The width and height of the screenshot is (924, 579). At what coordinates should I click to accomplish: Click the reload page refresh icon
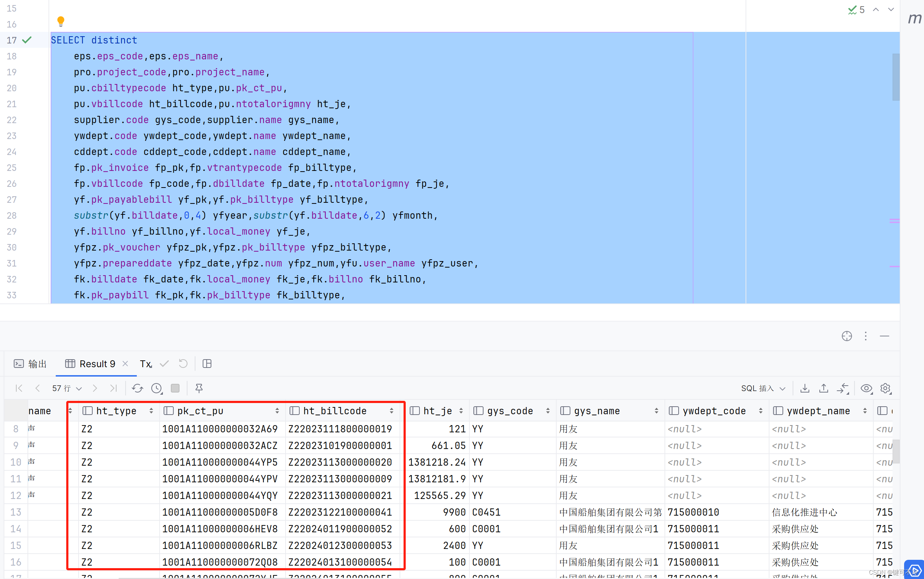pyautogui.click(x=138, y=388)
